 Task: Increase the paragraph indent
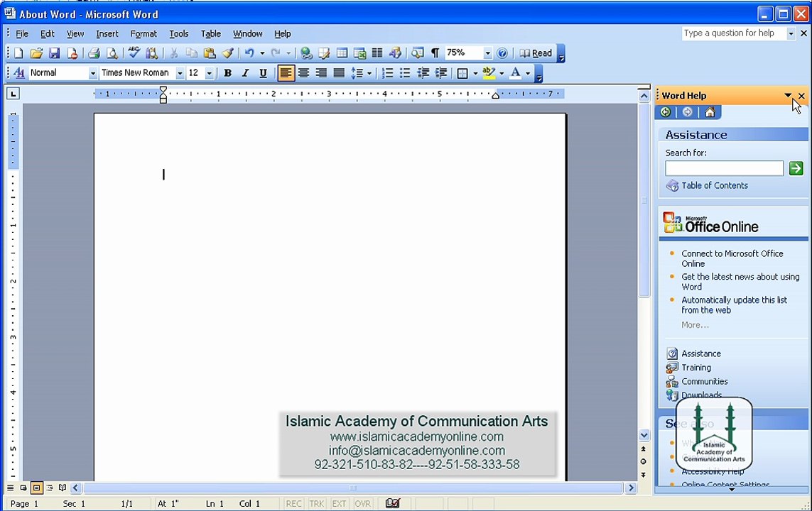click(x=440, y=73)
